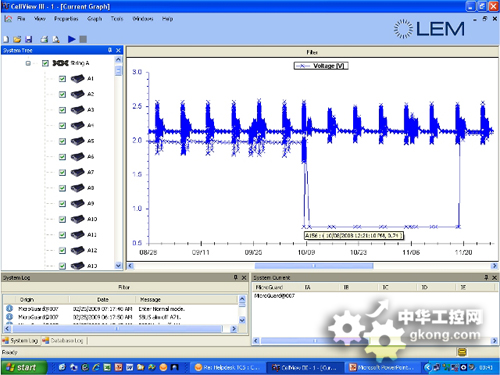Collapse the String A tree node

pos(28,63)
